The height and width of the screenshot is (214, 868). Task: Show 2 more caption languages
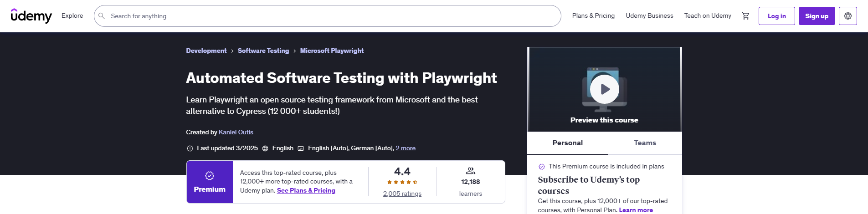[406, 148]
